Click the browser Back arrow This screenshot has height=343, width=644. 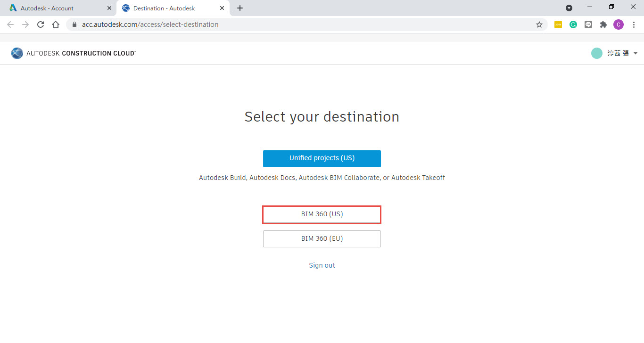[10, 24]
